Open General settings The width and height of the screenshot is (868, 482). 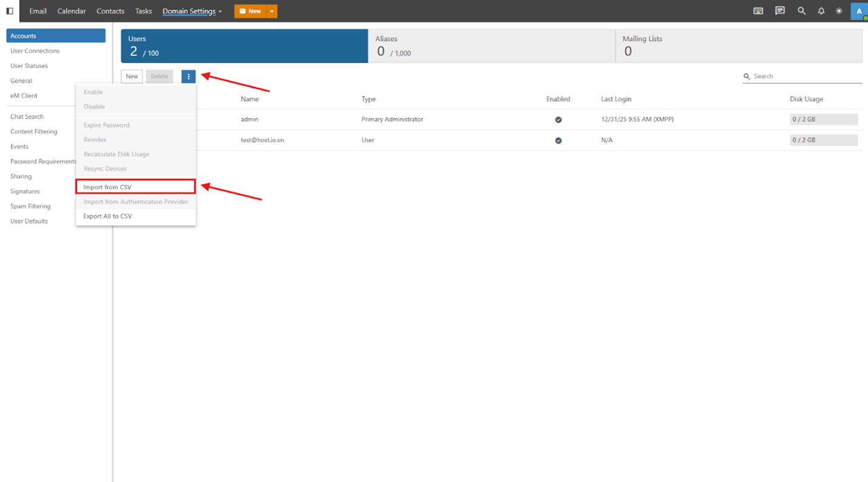click(x=21, y=81)
